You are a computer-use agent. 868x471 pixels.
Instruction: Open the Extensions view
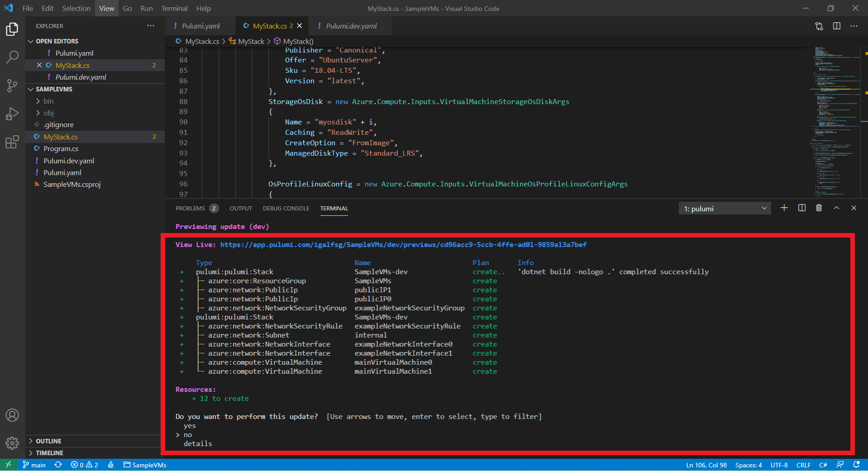tap(12, 142)
